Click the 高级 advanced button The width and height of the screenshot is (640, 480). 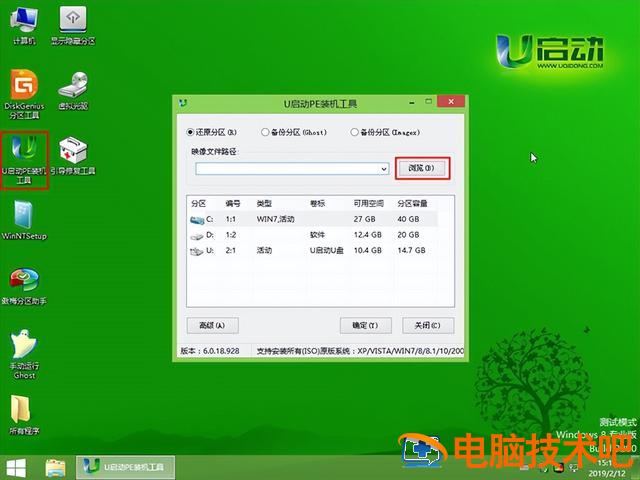point(213,325)
